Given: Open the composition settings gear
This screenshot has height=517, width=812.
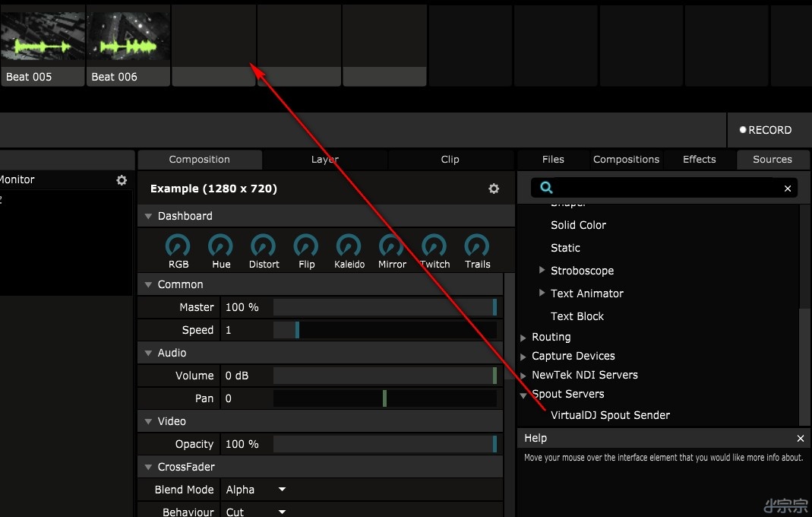Looking at the screenshot, I should click(x=494, y=189).
